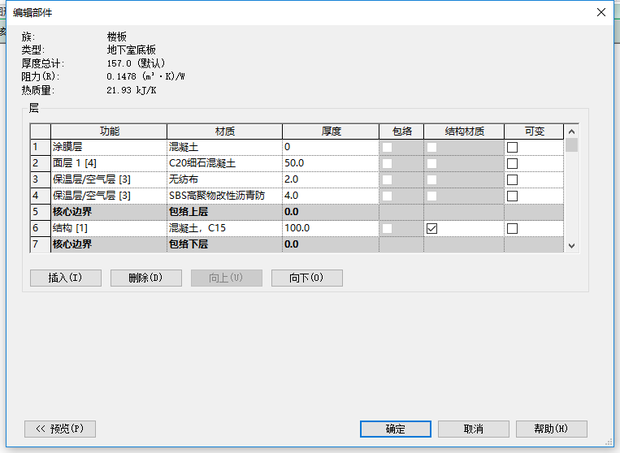
Task: Cancel the dialog with 取消
Action: click(x=473, y=429)
